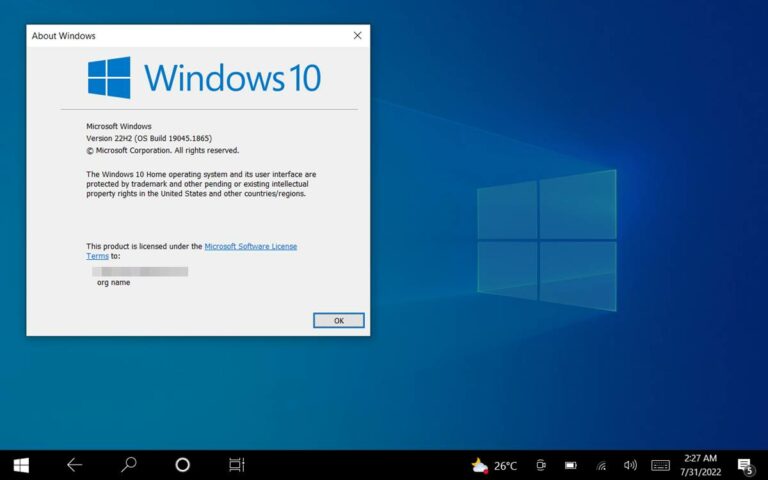Open the Microsoft Software License Terms link
Screen dimensions: 768x480
click(250, 246)
